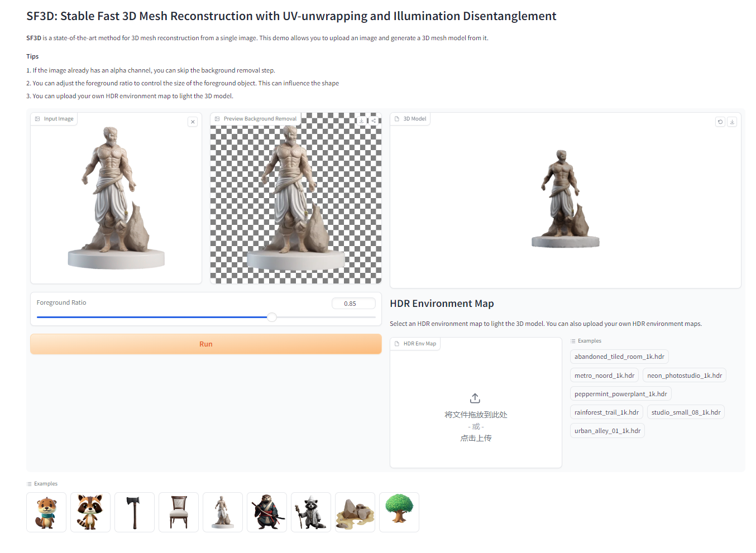Download the generated 3D model
This screenshot has height=553, width=756.
coord(732,122)
